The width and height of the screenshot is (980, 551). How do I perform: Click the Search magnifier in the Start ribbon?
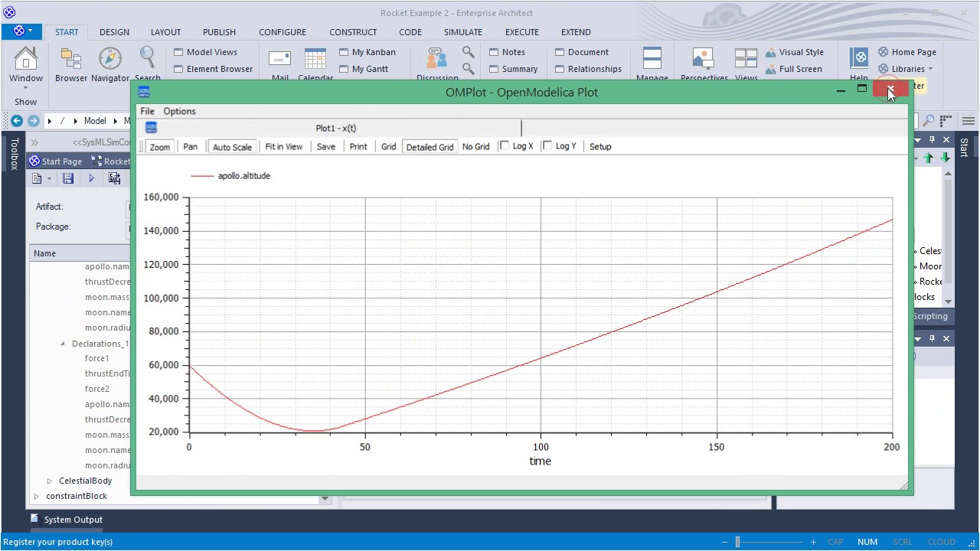pos(147,64)
